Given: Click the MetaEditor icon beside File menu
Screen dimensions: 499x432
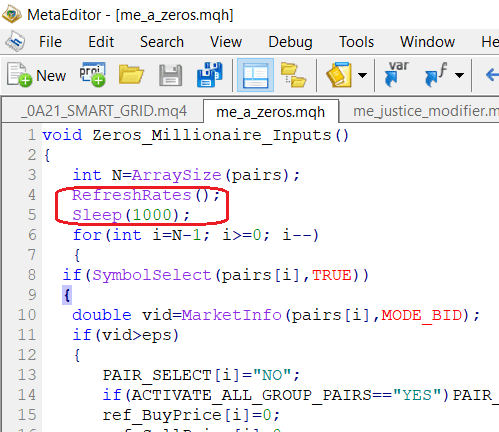Looking at the screenshot, I should coord(15,42).
